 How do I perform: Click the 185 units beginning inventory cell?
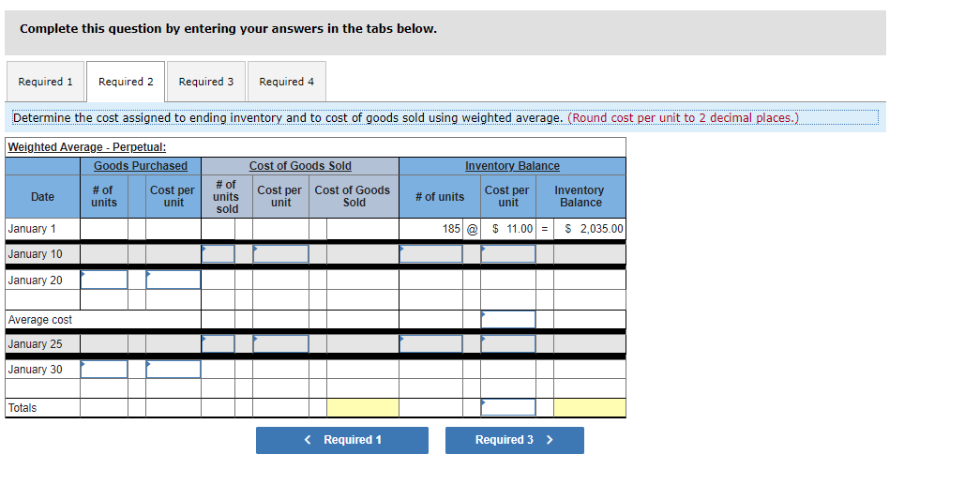(x=430, y=229)
